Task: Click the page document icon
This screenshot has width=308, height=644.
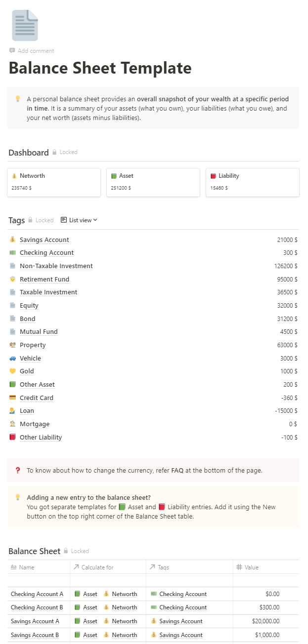Action: click(x=25, y=26)
